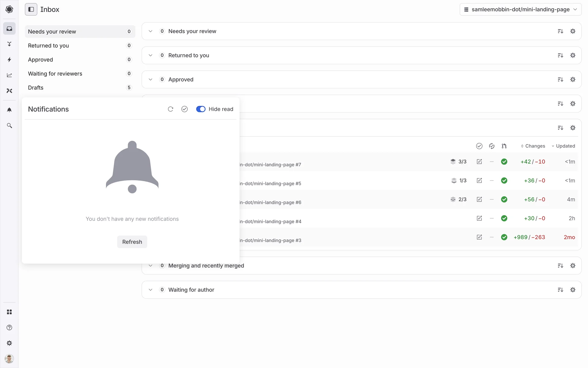Screen dimensions: 588x368
Task: Open search from the sidebar magnifier icon
Action: pyautogui.click(x=9, y=126)
